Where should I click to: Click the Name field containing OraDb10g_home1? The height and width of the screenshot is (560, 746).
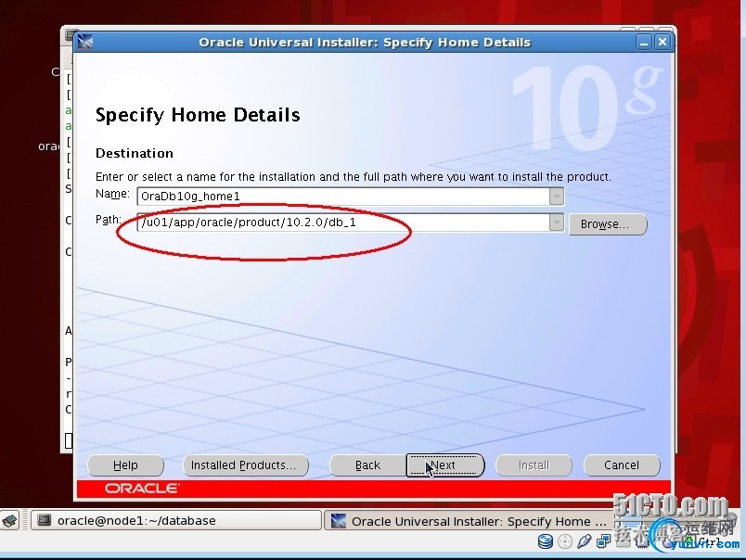pos(343,197)
